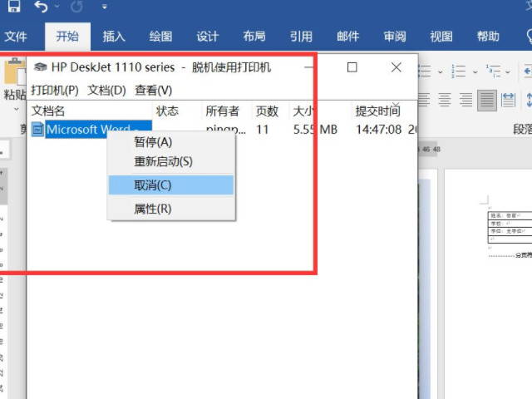Click the table in Word document page

(510, 227)
